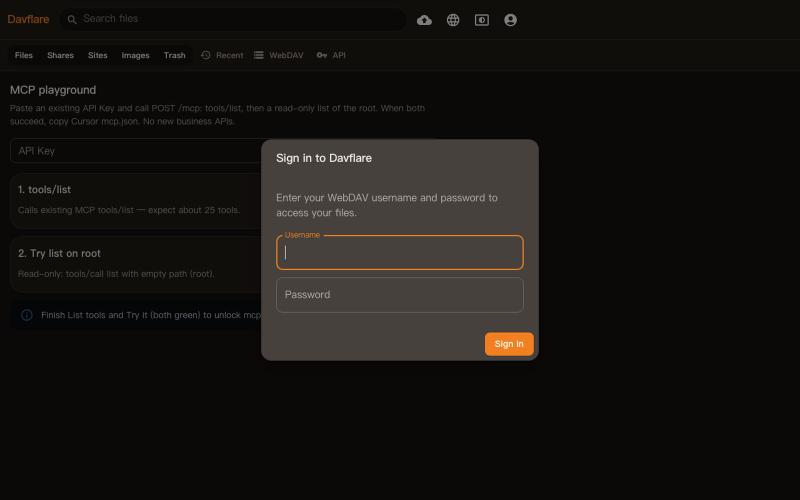Click 'Finish List tools and Try it' notice
The image size is (800, 500).
pyautogui.click(x=151, y=315)
